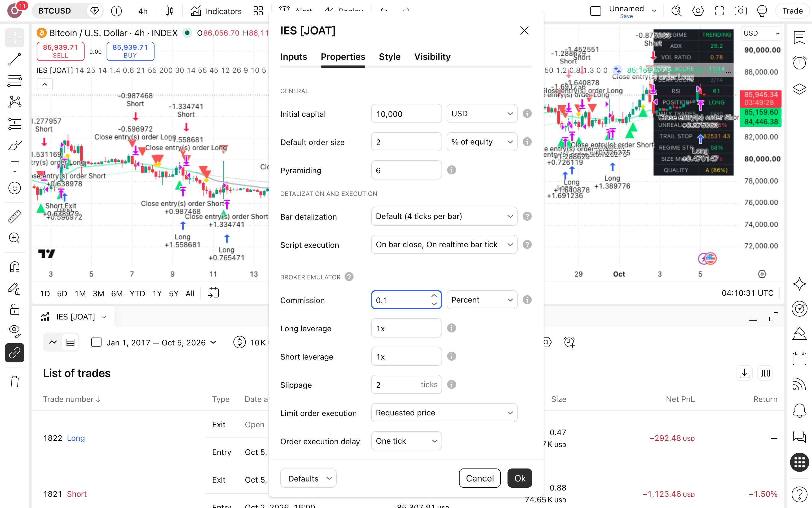Viewport: 812px width, 508px height.
Task: Click the Cancel button
Action: 480,478
